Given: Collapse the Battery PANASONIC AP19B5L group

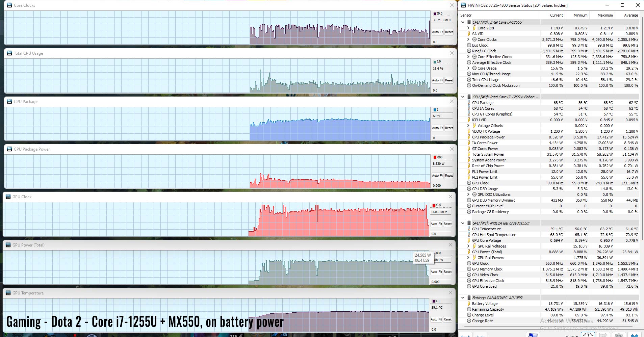Looking at the screenshot, I should [463, 298].
